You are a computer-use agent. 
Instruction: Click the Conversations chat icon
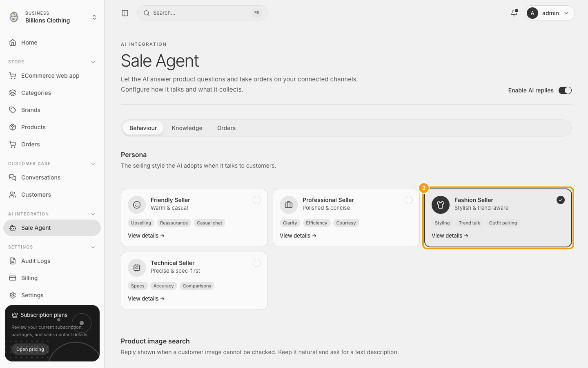[x=13, y=177]
